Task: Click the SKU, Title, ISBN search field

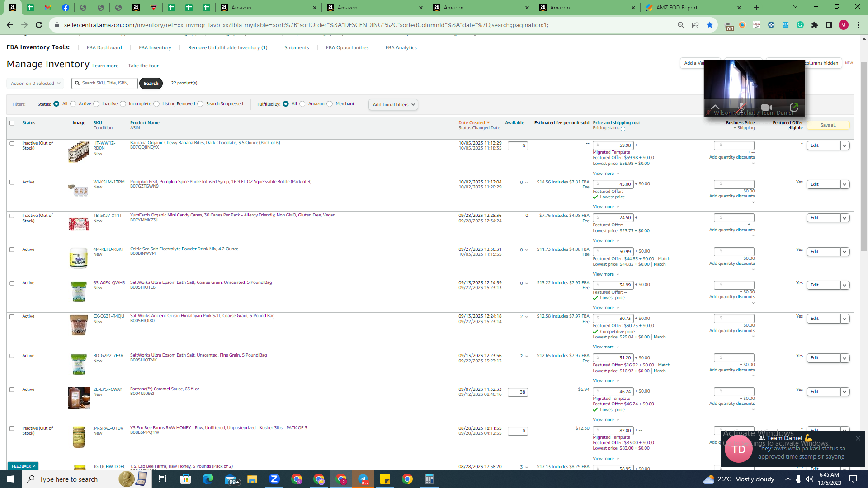Action: [105, 83]
